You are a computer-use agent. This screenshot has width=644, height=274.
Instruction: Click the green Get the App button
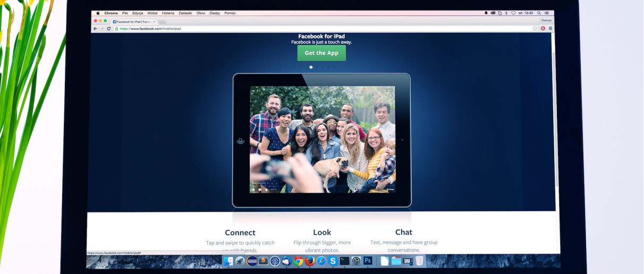(x=321, y=53)
